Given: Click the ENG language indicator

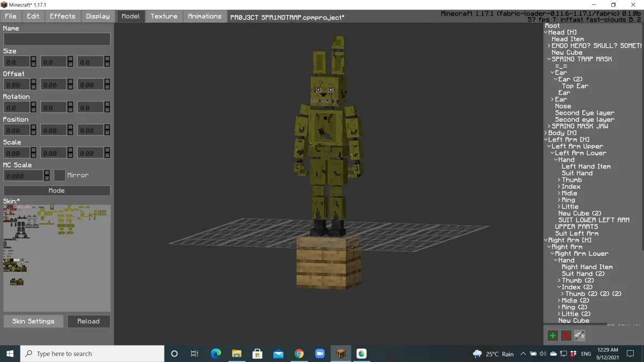Looking at the screenshot, I should coord(586,354).
